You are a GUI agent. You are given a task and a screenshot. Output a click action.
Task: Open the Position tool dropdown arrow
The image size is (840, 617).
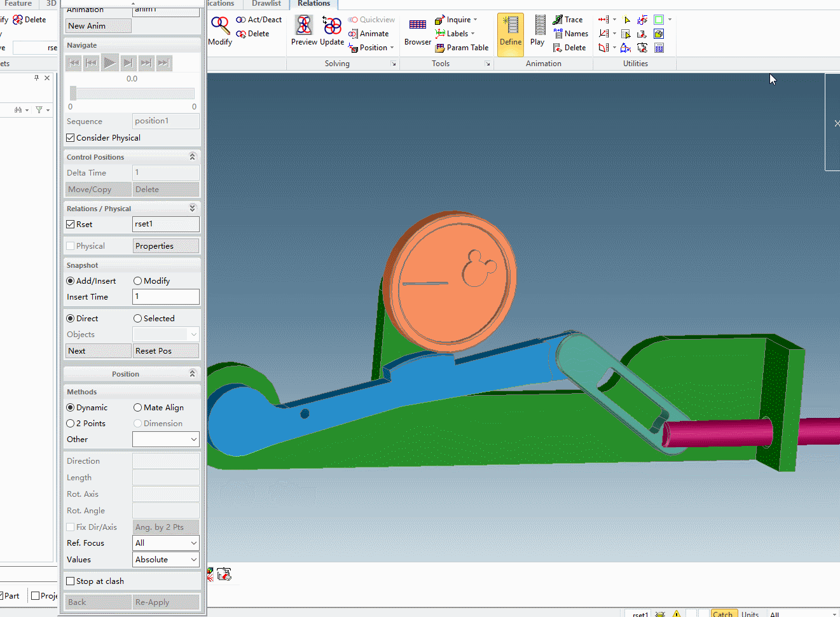click(392, 48)
